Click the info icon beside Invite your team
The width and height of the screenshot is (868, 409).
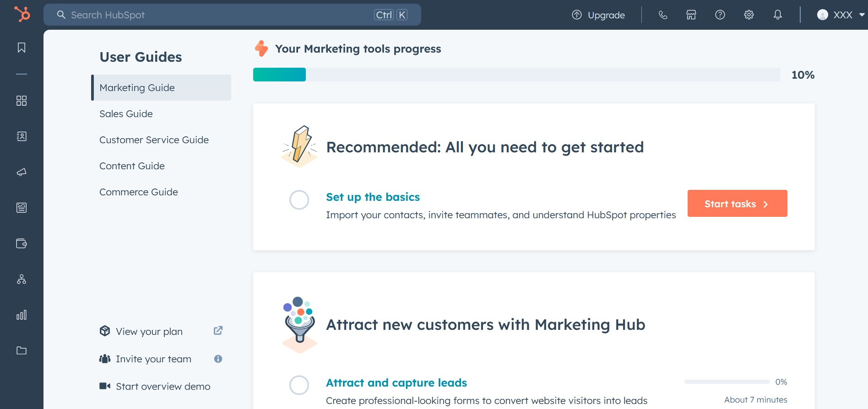218,359
